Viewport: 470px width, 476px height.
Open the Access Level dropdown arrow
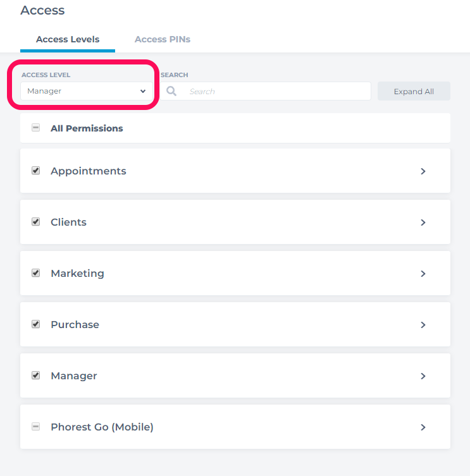[x=143, y=91]
